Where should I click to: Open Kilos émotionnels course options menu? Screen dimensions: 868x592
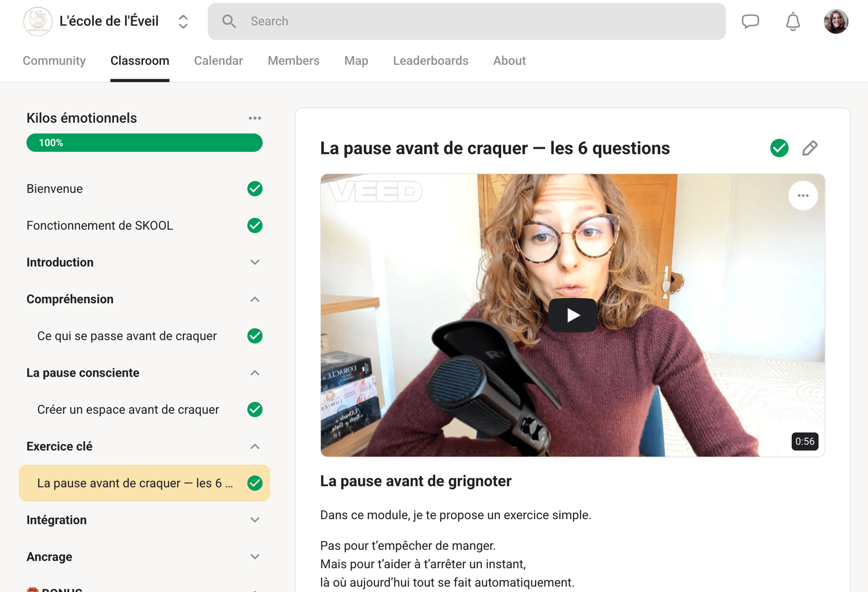click(x=255, y=118)
